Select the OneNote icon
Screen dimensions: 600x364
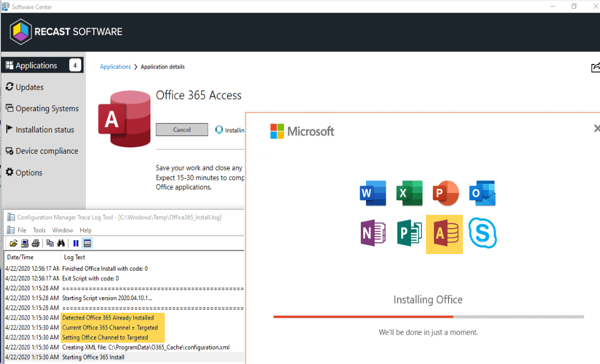click(372, 234)
